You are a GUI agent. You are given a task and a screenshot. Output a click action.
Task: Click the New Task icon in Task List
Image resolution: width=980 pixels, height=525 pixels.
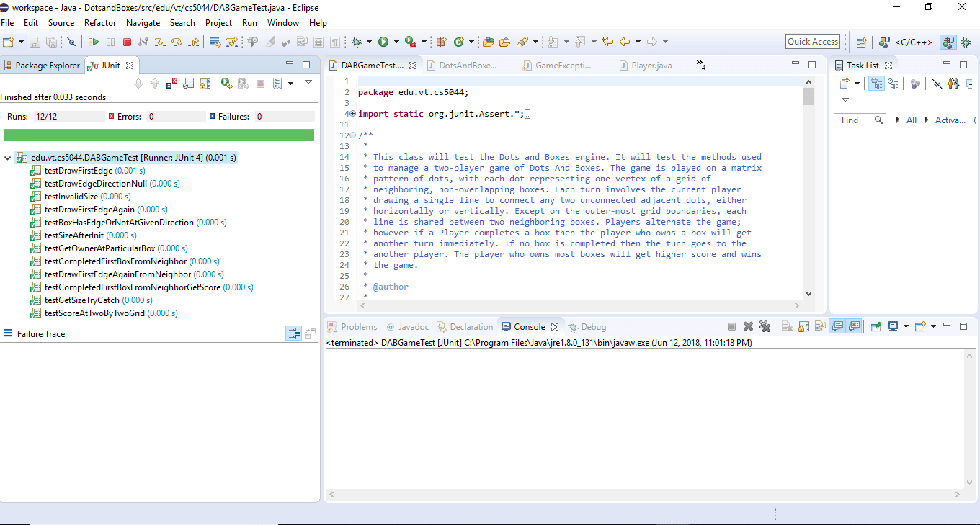[x=845, y=84]
